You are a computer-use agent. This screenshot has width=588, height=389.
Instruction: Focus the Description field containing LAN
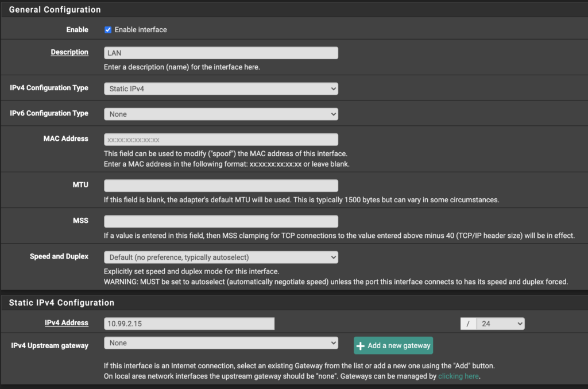pos(220,53)
